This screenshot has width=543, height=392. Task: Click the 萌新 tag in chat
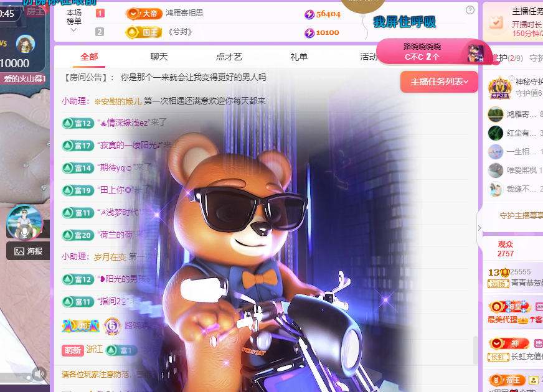pyautogui.click(x=73, y=350)
